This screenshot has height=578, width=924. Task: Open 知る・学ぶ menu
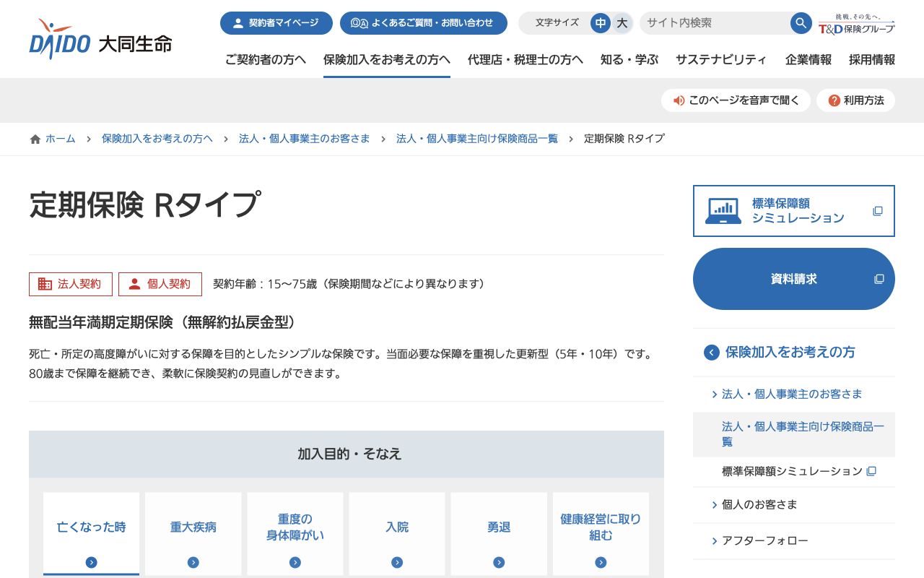point(629,60)
